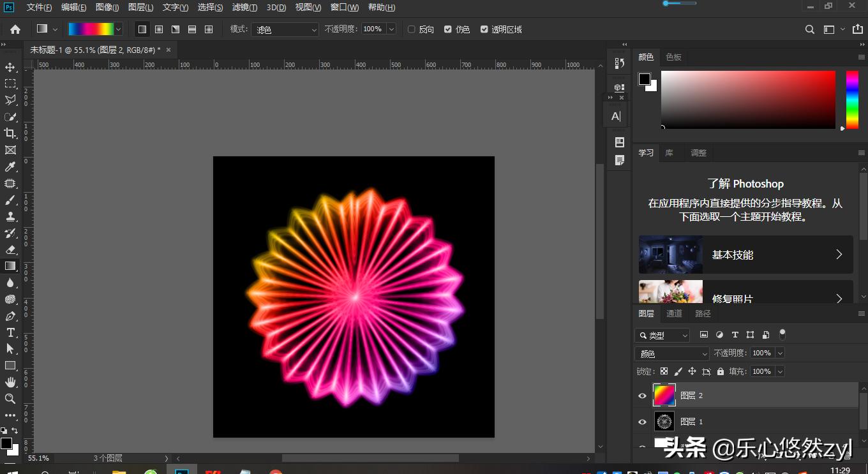Open layer blend mode dropdown showing 颜色
Screen dimensions: 868x474
click(671, 353)
